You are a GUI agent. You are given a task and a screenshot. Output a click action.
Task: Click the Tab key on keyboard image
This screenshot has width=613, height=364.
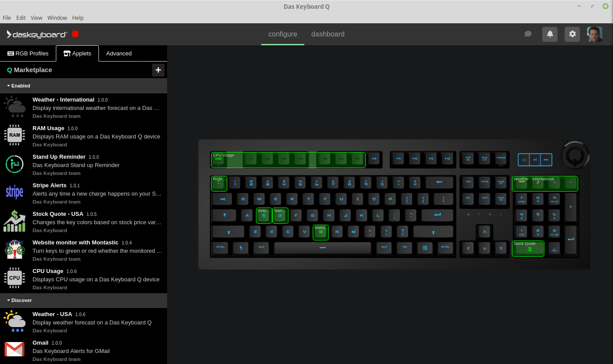tap(223, 199)
